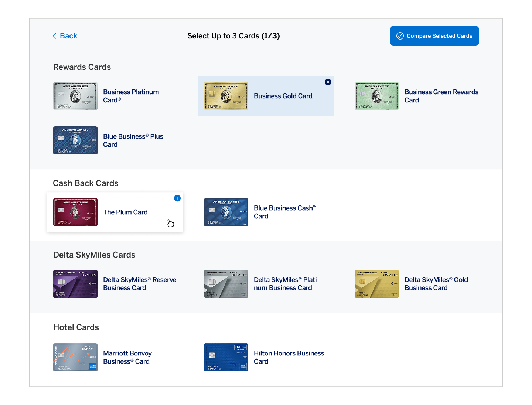Click the Business Gold Card image

point(226,96)
